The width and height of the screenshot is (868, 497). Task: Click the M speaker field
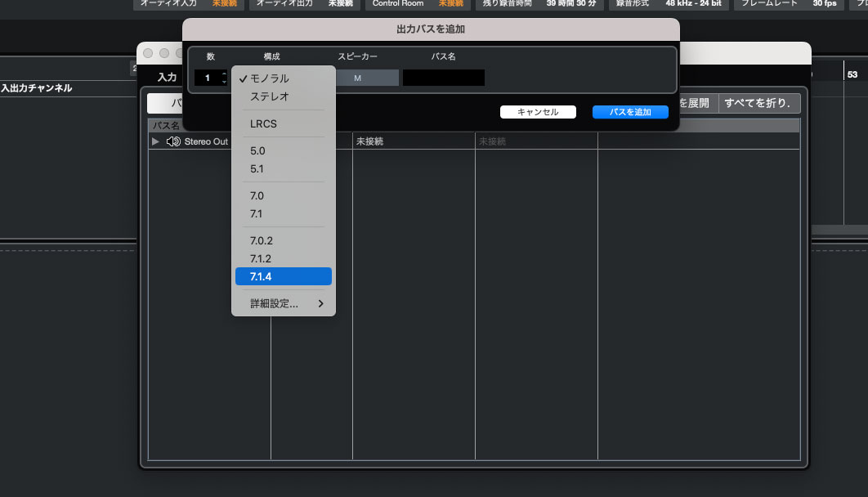click(x=357, y=78)
